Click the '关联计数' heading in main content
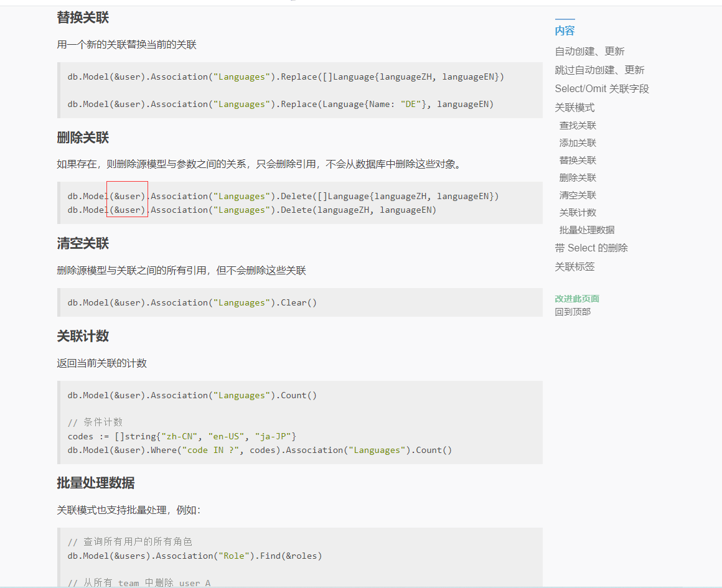Viewport: 722px width, 588px height. (x=83, y=337)
